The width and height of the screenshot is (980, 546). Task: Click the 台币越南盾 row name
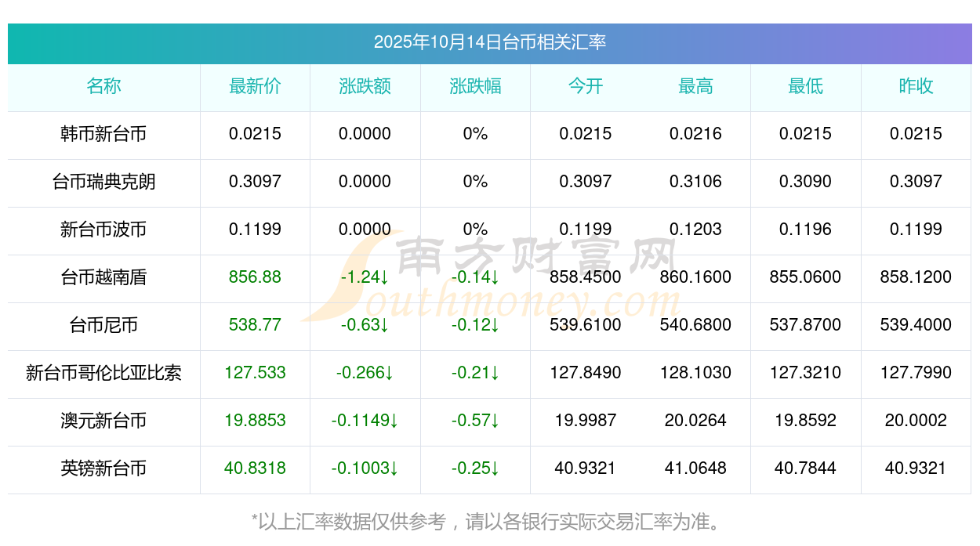tap(103, 277)
